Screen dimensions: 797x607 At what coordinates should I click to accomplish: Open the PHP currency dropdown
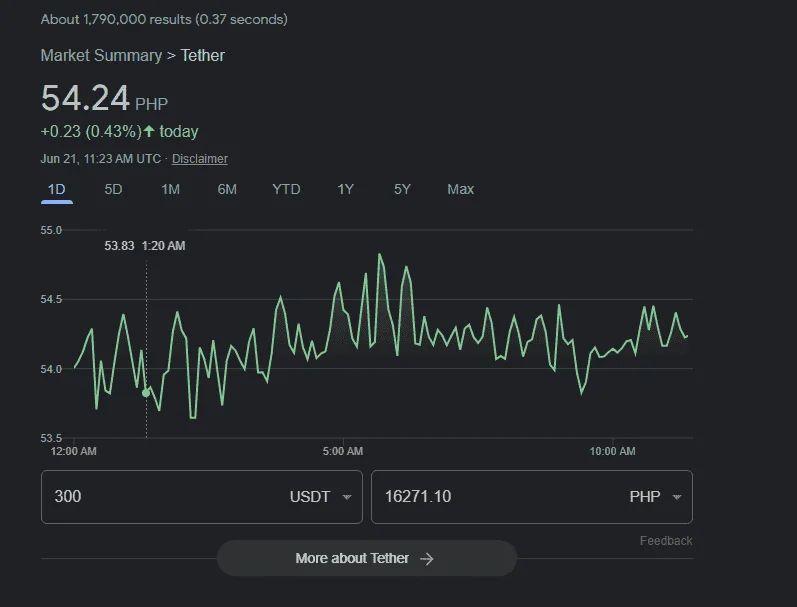tap(655, 497)
